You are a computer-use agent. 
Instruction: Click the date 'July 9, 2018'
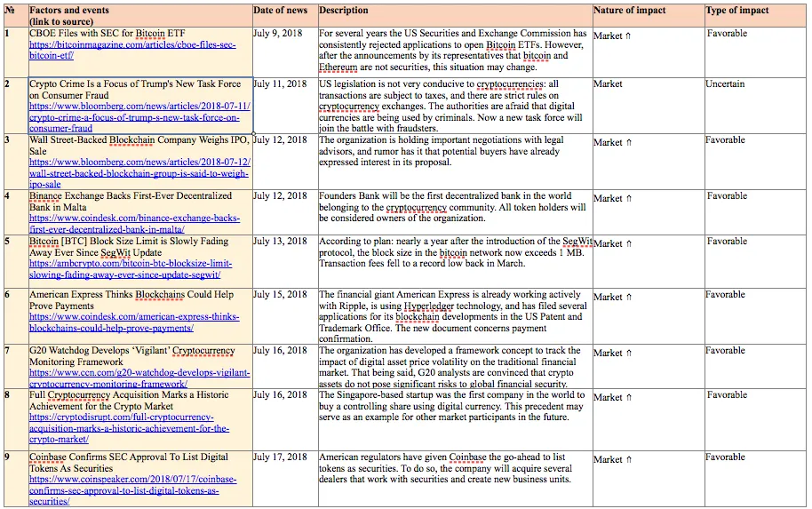(278, 33)
